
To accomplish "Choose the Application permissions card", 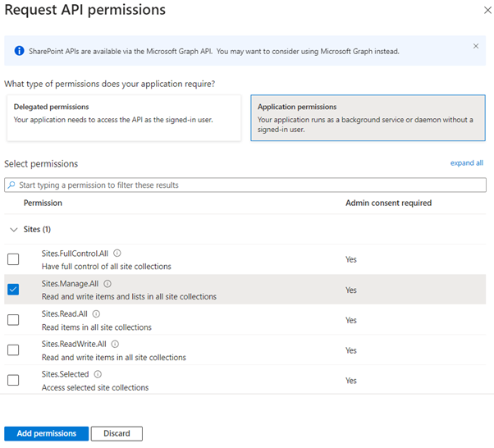I will (x=368, y=117).
